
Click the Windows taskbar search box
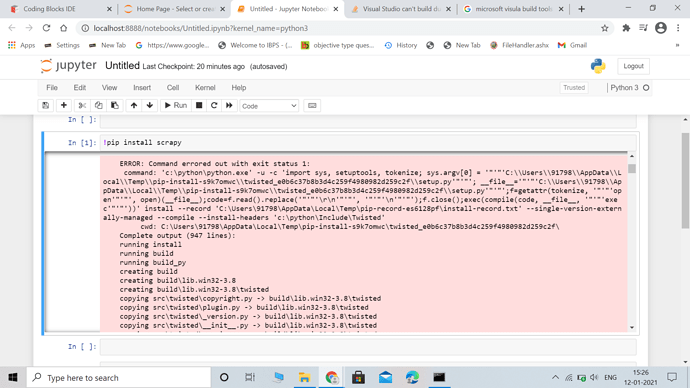tap(119, 377)
